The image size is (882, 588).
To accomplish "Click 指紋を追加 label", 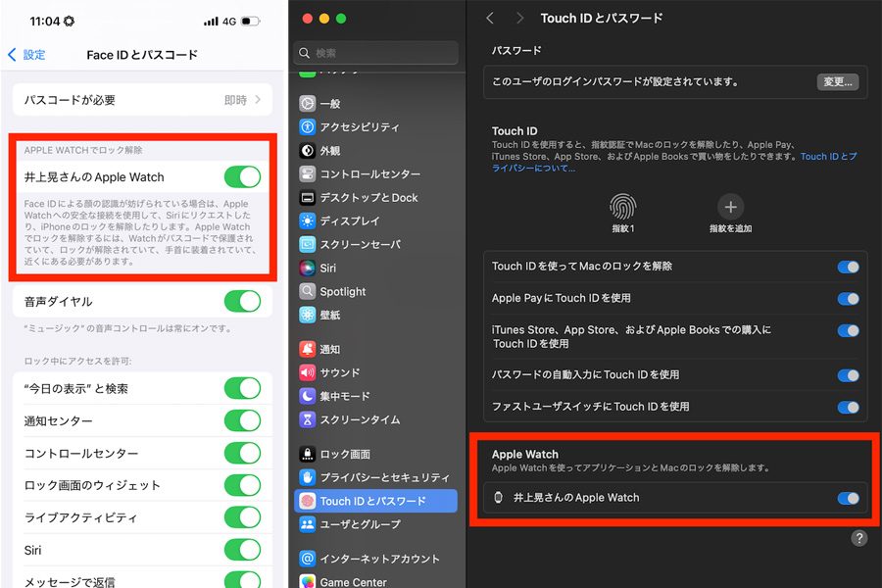I will click(x=731, y=228).
